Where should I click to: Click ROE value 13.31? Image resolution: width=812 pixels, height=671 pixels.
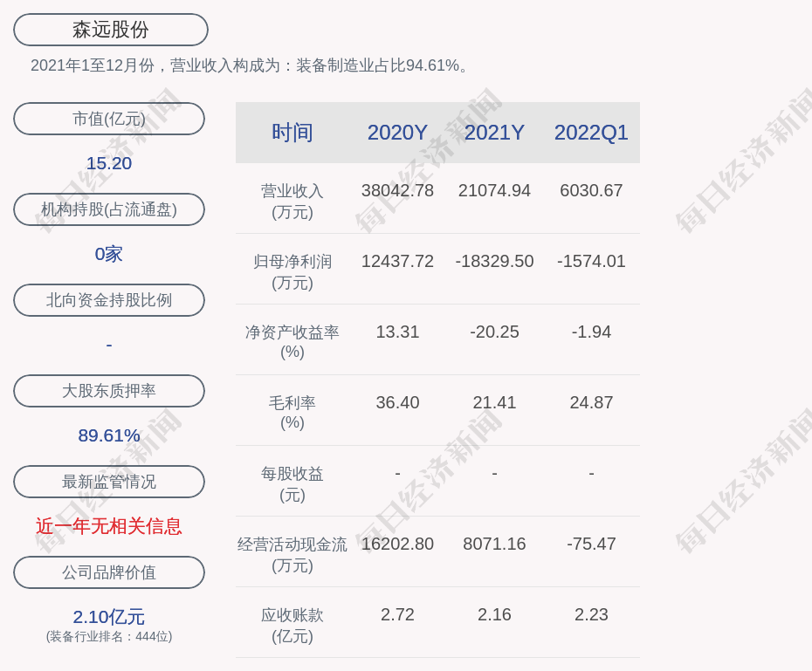tap(397, 332)
